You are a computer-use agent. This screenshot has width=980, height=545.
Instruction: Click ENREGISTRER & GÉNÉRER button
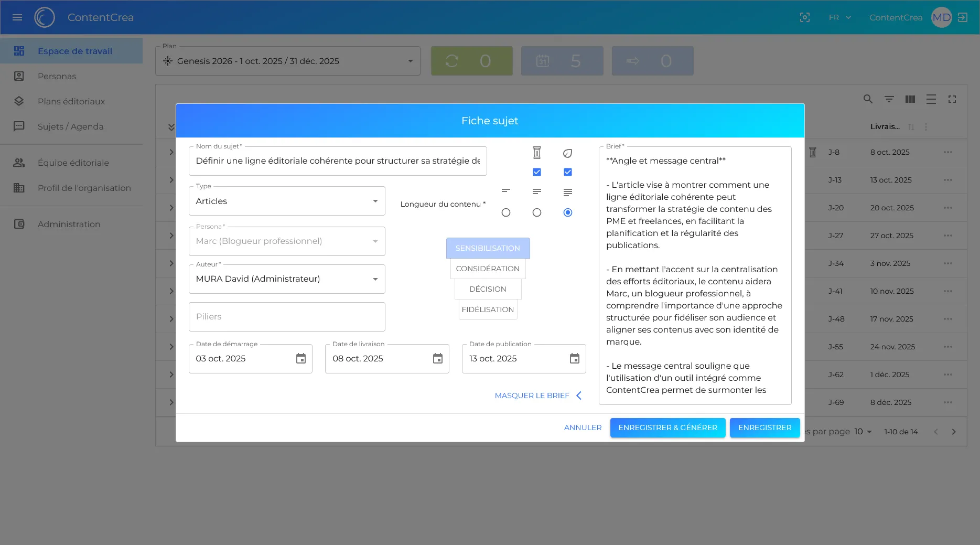[x=667, y=428]
